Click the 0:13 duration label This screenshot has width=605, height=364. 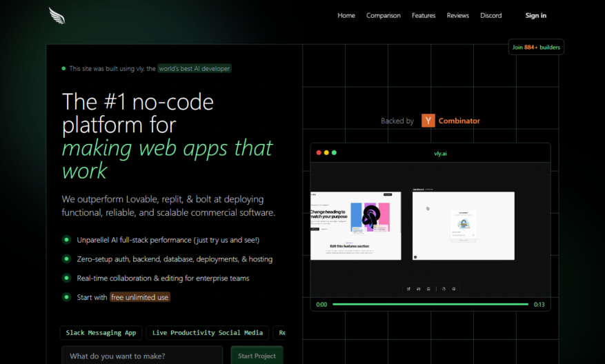point(539,305)
